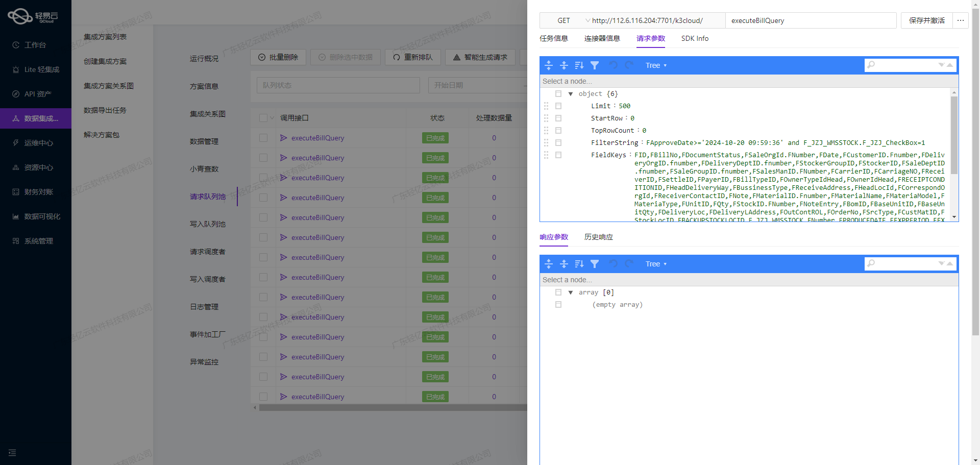Image resolution: width=980 pixels, height=465 pixels.
Task: Open 资源中心 sidebar icon
Action: (x=16, y=167)
